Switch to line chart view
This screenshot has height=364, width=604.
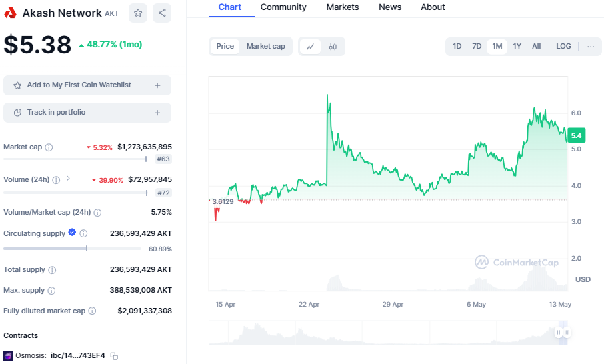coord(310,47)
